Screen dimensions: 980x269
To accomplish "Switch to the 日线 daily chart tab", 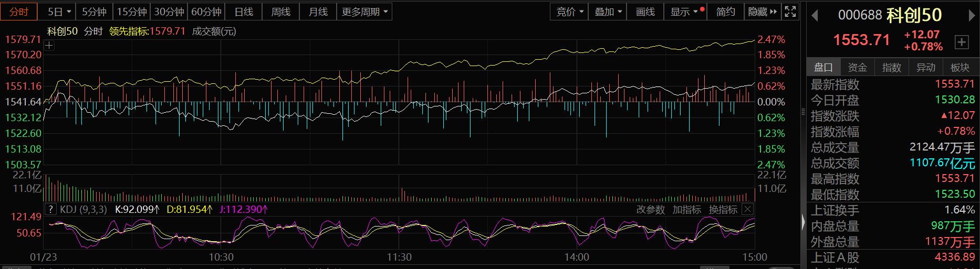I will [244, 12].
